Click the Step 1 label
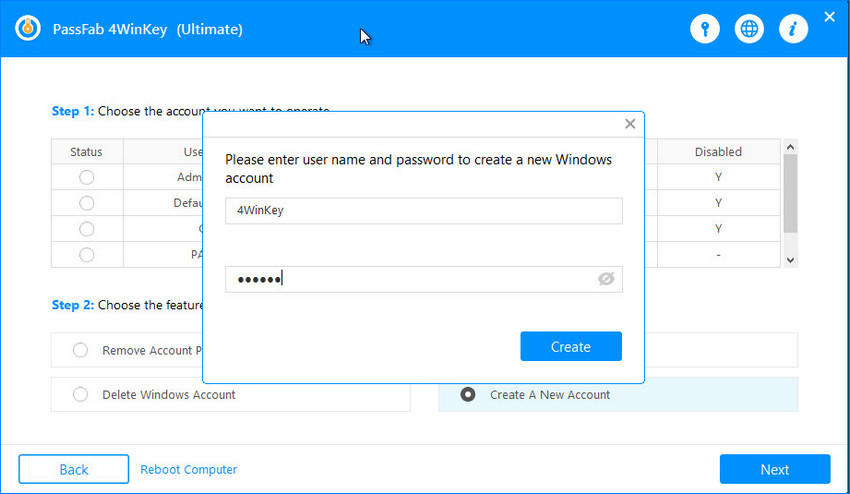The height and width of the screenshot is (494, 850). click(73, 111)
